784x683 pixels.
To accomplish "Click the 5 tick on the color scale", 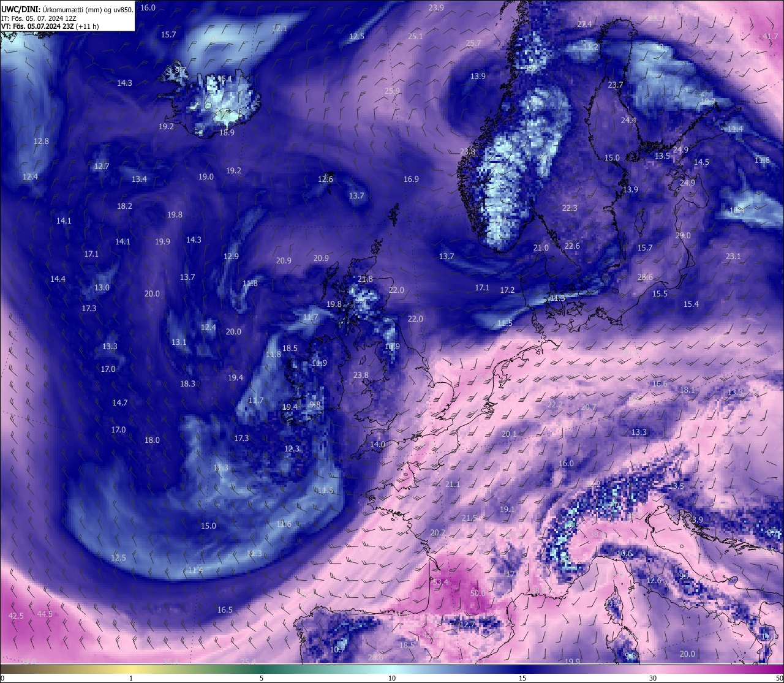I will (x=262, y=678).
